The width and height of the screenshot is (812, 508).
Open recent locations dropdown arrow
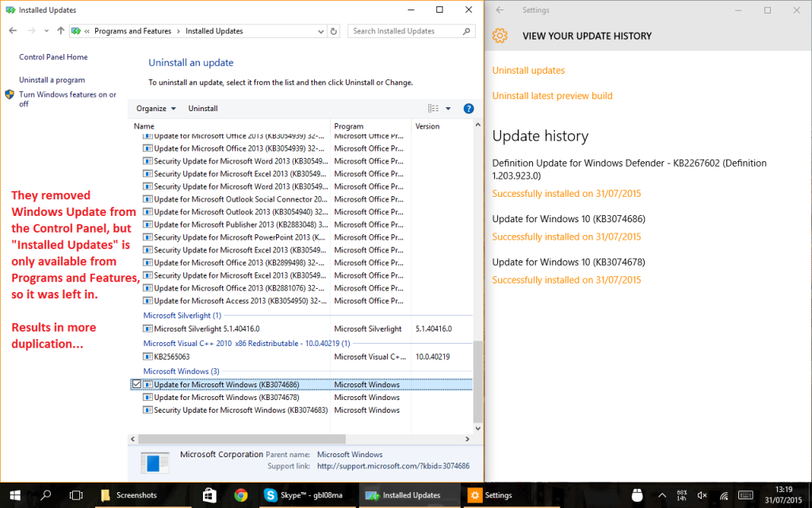[47, 31]
